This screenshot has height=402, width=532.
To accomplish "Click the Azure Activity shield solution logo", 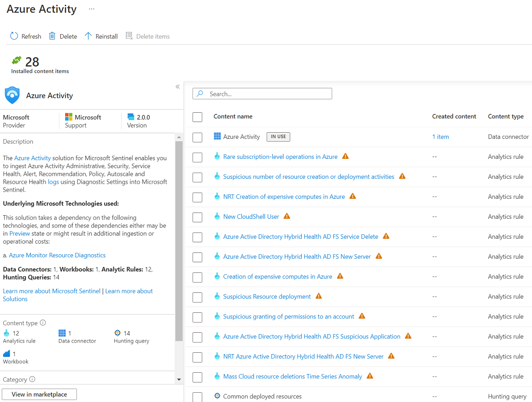I will pos(12,95).
